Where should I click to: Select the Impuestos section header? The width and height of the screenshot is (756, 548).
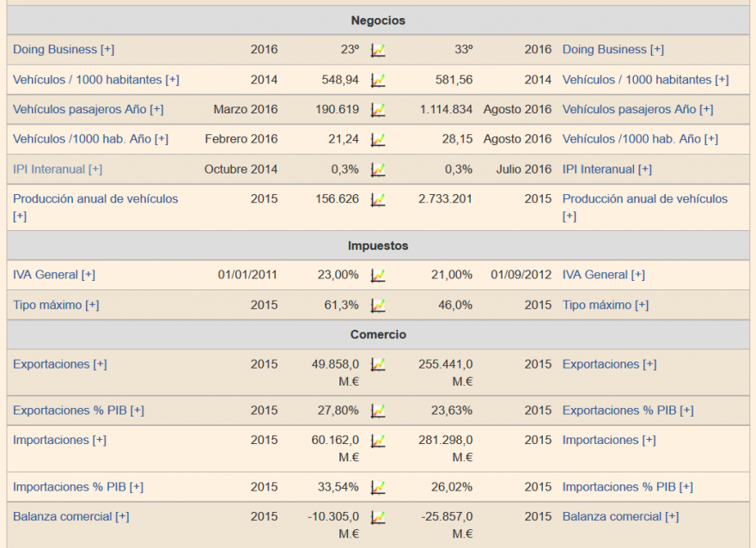tap(378, 246)
